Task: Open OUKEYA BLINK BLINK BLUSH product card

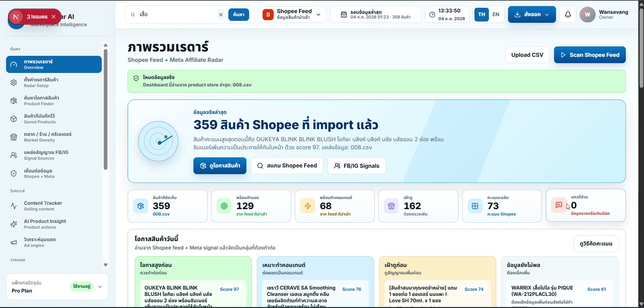Action: click(x=193, y=294)
